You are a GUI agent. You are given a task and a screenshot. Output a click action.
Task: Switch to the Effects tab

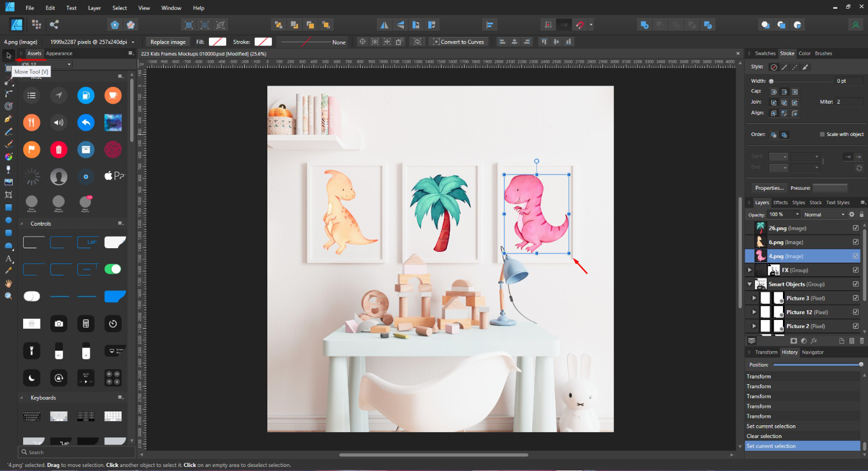tap(781, 203)
